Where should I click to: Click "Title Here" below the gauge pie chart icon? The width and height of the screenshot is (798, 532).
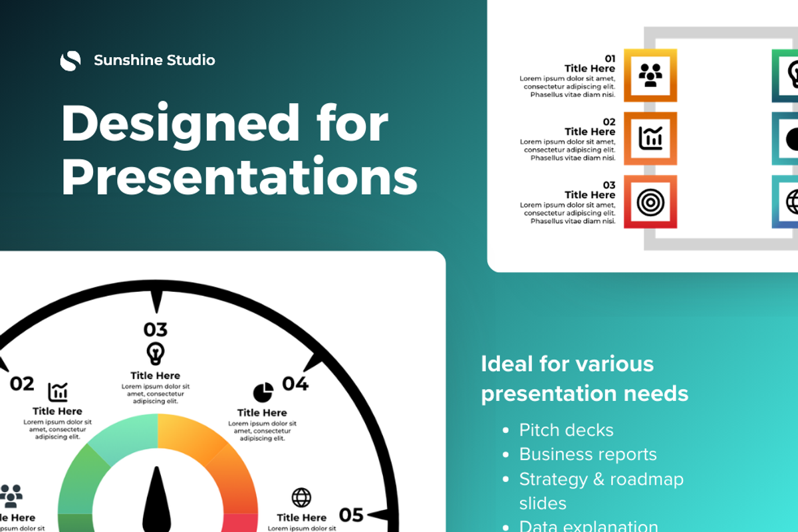[x=262, y=412]
